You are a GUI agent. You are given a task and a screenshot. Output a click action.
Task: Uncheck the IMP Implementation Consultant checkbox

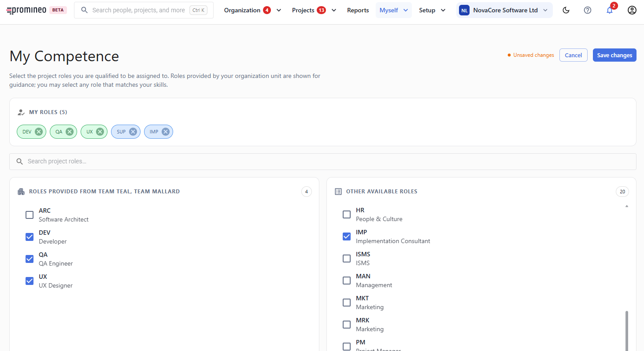[x=347, y=236]
